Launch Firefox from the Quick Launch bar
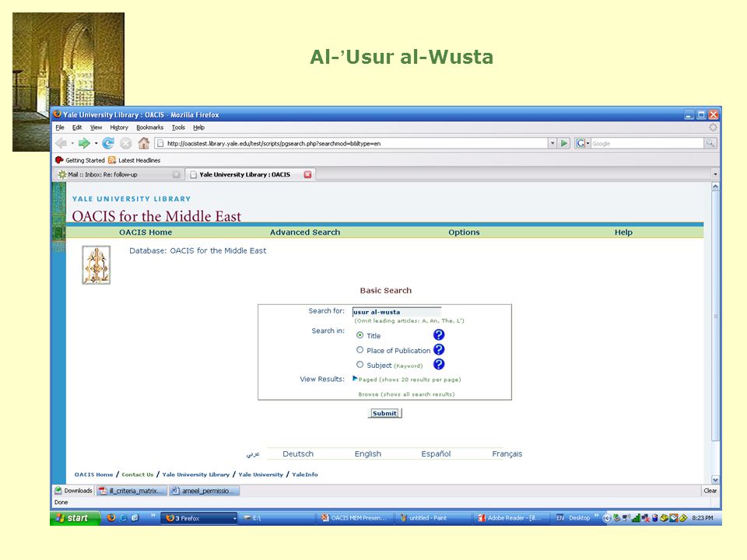 111,518
